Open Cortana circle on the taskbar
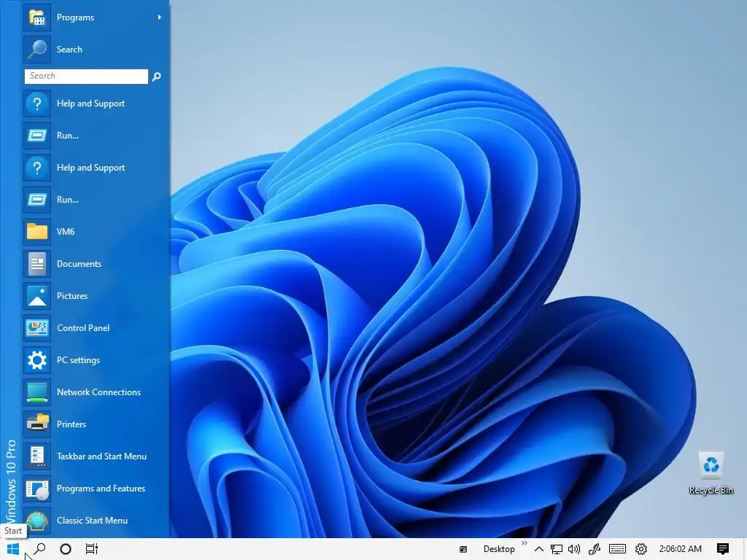The image size is (747, 560). coord(66,549)
